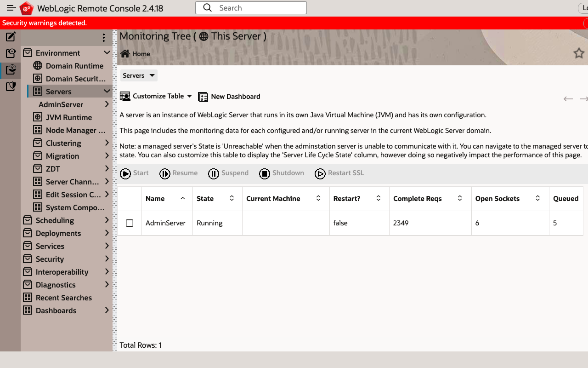588x368 pixels.
Task: Click the Restart SSL icon
Action: point(320,173)
